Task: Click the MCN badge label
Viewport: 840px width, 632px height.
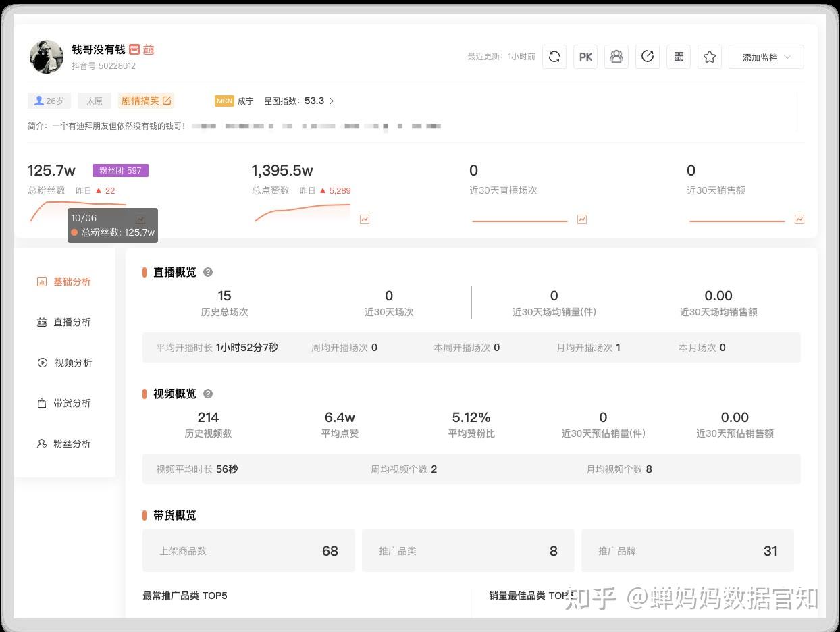Action: 224,101
